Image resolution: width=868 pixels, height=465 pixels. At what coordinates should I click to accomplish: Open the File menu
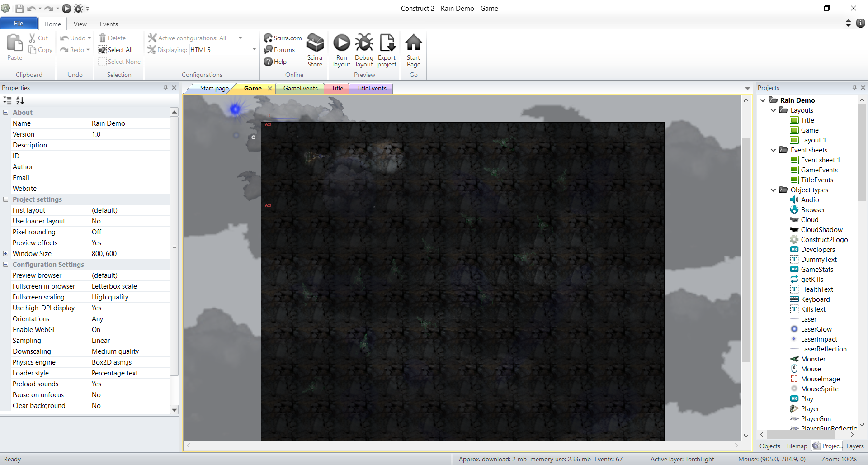(19, 24)
